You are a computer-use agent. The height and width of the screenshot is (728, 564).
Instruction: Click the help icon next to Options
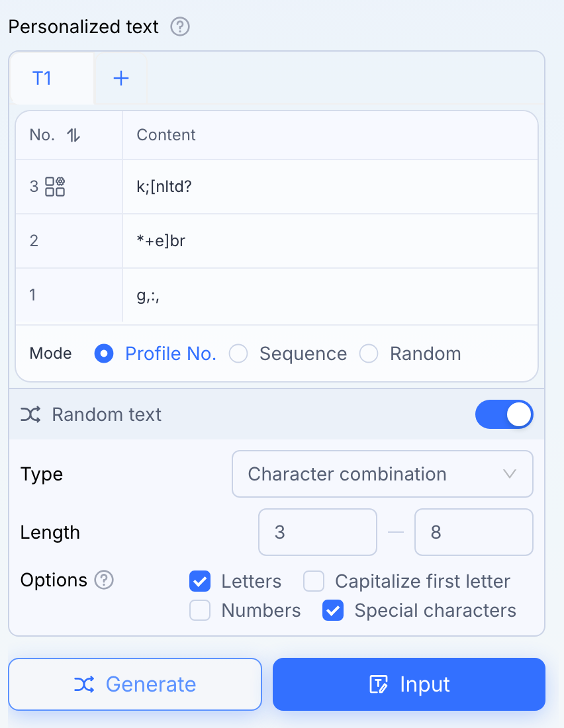click(104, 580)
